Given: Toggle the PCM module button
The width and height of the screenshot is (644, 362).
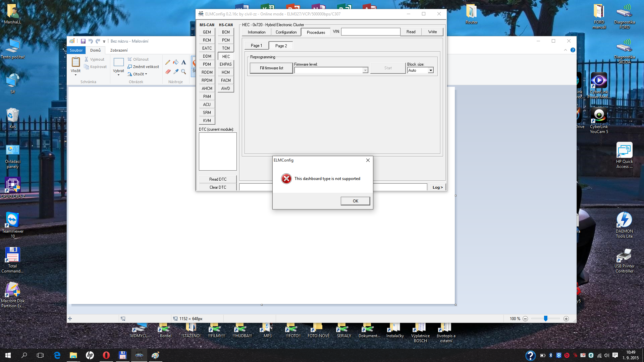Looking at the screenshot, I should tap(226, 40).
